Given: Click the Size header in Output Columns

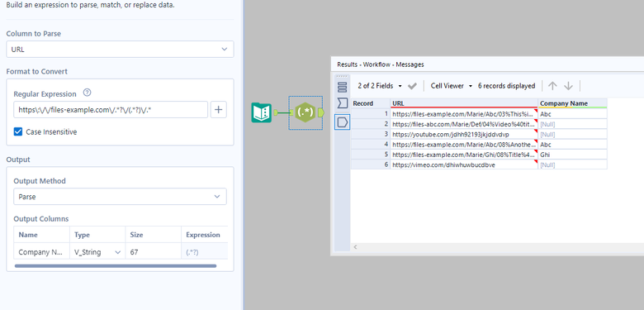Looking at the screenshot, I should (x=153, y=235).
